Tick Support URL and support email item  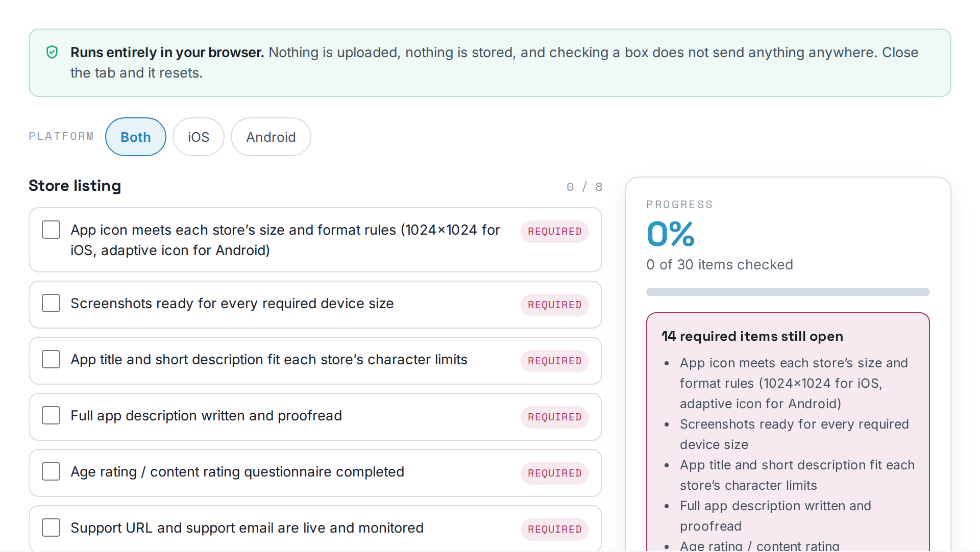click(x=51, y=528)
